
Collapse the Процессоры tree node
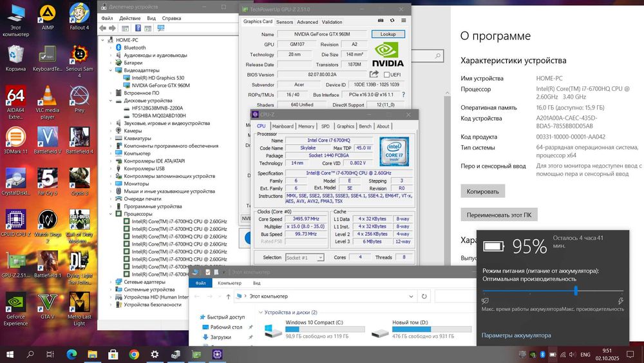click(111, 214)
